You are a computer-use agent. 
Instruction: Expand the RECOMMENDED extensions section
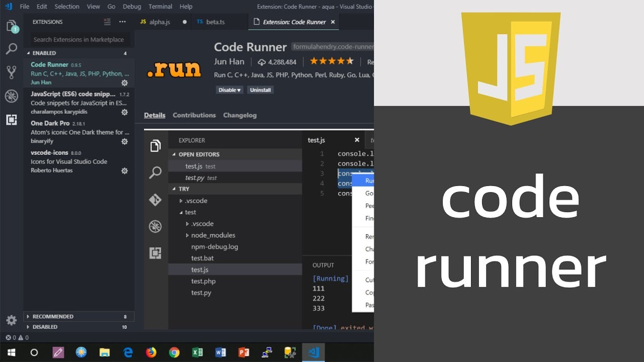[78, 316]
